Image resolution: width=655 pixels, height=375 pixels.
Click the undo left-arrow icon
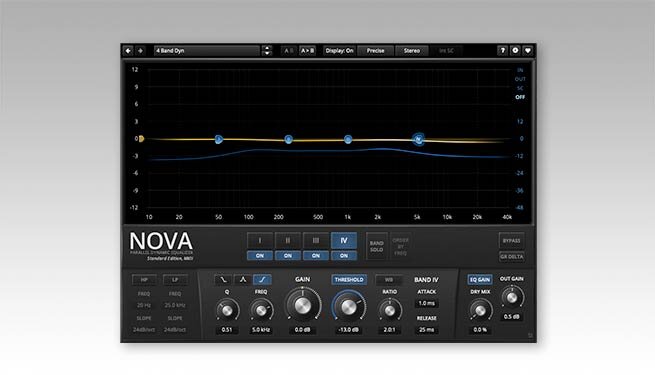click(128, 51)
